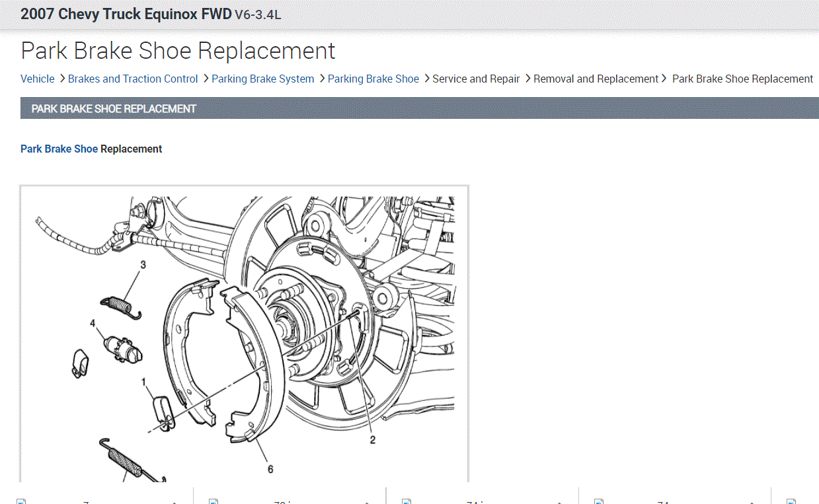819x504 pixels.
Task: Click the last breadcrumb, Park Brake Shoe Replacement
Action: (x=742, y=79)
